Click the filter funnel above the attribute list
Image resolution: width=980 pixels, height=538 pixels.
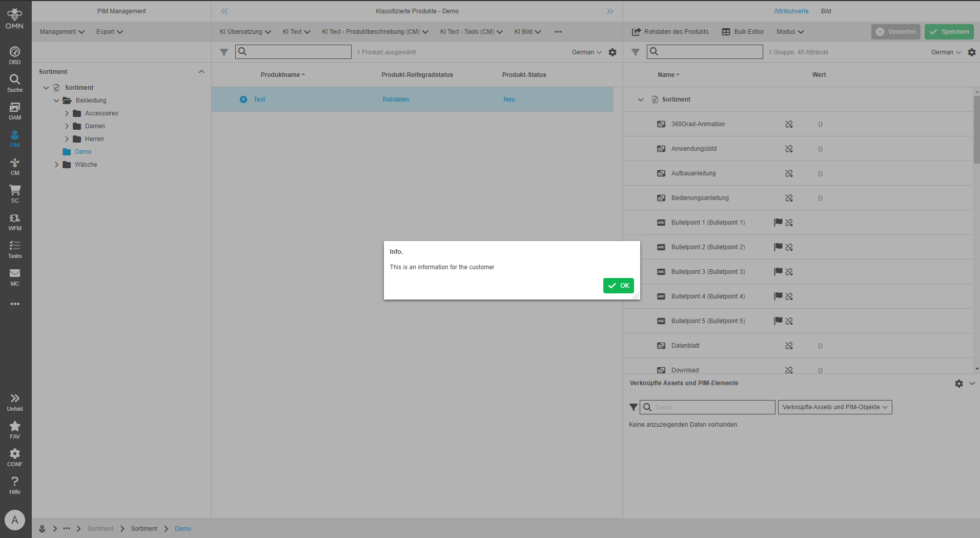(636, 52)
